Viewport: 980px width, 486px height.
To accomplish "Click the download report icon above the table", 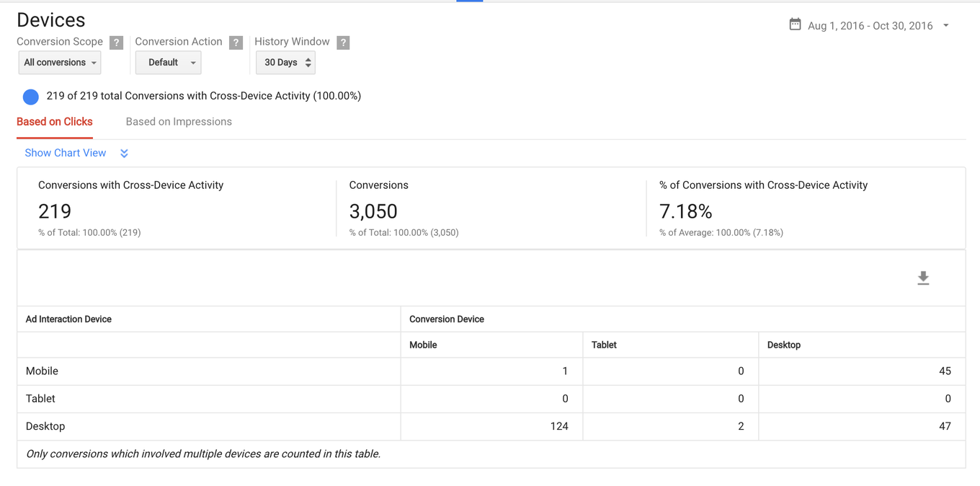I will click(923, 278).
